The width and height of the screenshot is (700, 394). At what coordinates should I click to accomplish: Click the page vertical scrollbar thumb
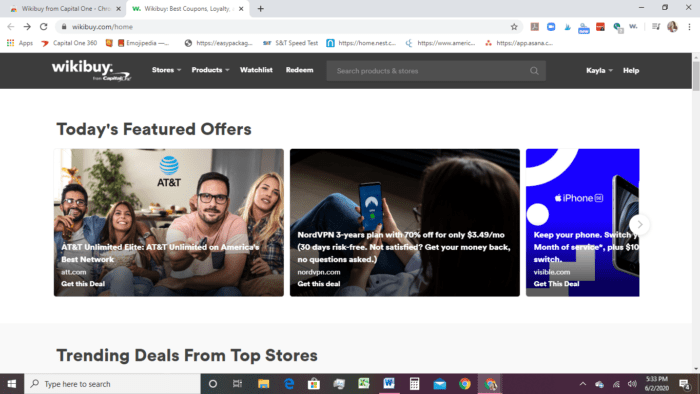click(x=696, y=76)
